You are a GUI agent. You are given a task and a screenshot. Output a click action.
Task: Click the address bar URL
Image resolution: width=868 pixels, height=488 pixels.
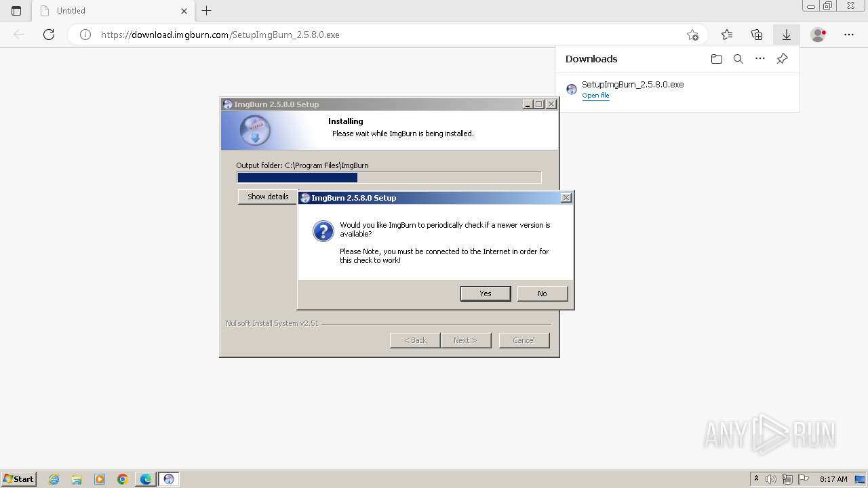pos(220,35)
